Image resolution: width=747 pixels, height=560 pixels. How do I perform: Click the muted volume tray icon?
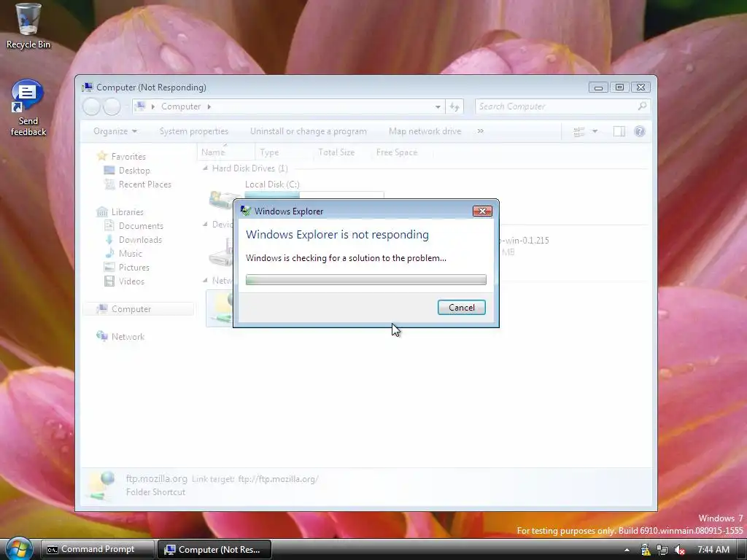pyautogui.click(x=679, y=550)
